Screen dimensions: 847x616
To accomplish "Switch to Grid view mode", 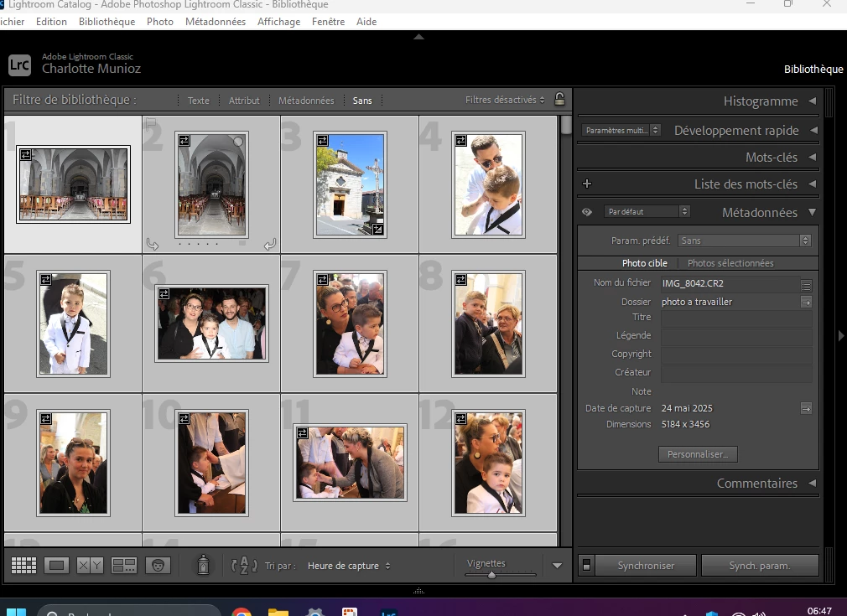I will click(23, 565).
